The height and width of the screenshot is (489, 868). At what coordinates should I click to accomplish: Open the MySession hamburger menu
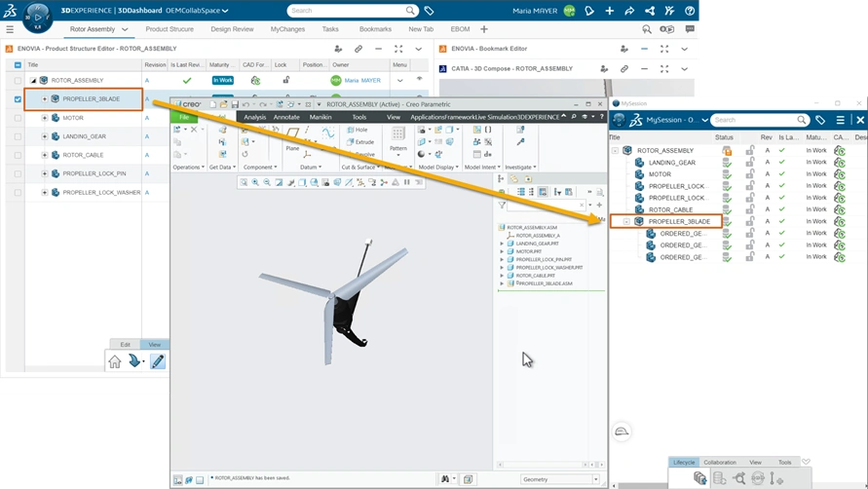[841, 120]
